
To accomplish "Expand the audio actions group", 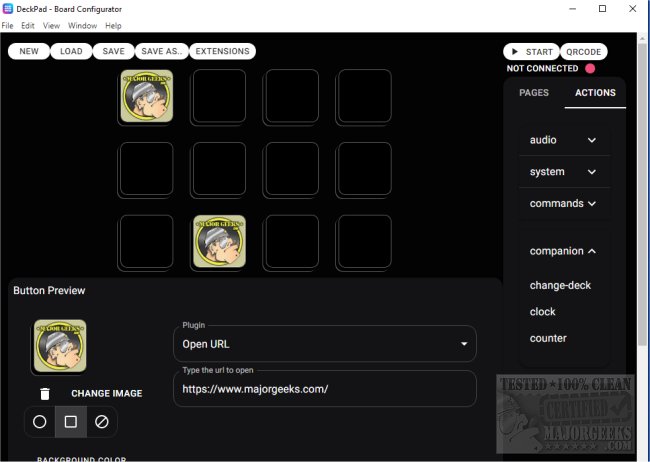I will 564,140.
